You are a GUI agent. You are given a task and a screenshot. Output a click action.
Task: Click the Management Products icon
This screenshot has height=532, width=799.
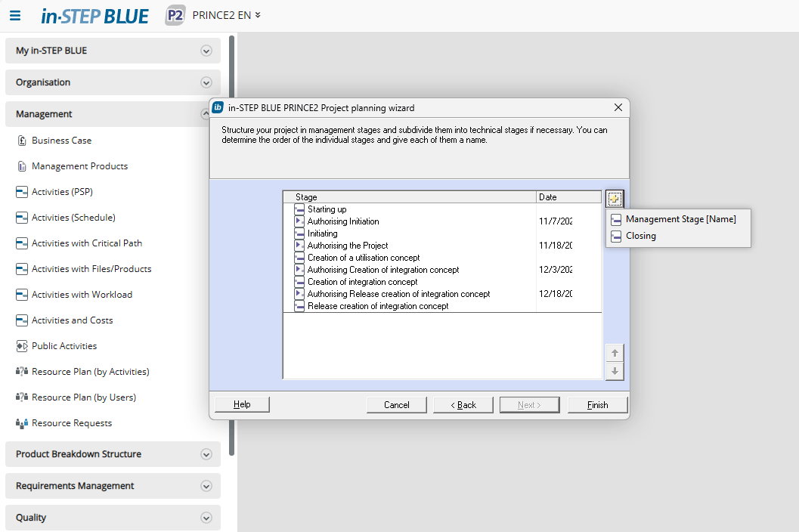tap(21, 166)
